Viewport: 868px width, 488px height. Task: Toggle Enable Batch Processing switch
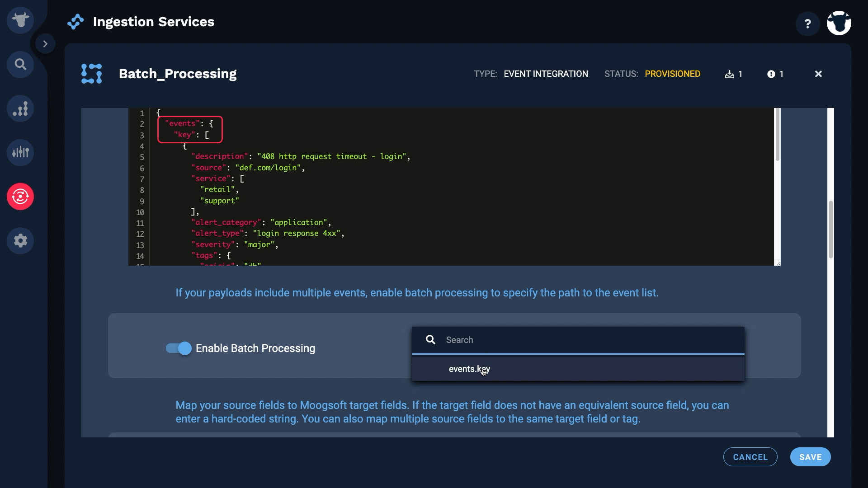click(x=179, y=348)
